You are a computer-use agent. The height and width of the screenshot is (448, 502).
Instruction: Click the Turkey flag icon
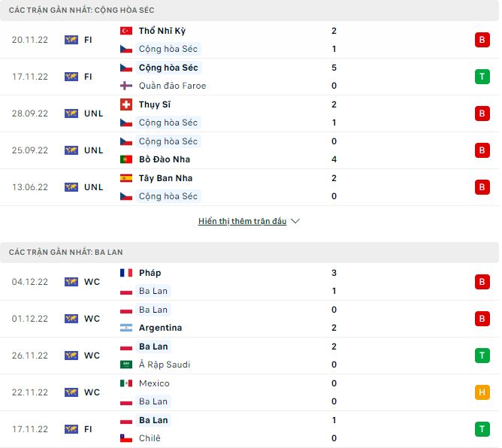[126, 31]
